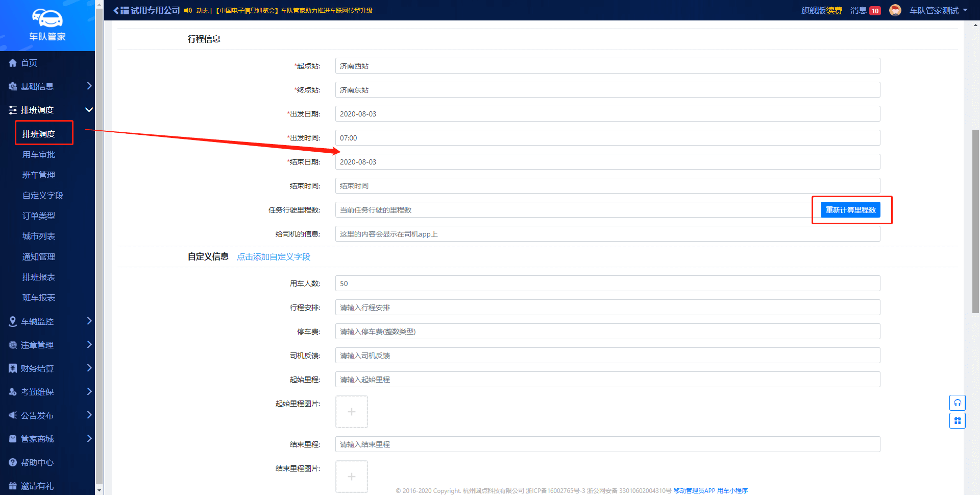The image size is (980, 495).
Task: Click the 重新计算里程数 button
Action: coord(850,210)
